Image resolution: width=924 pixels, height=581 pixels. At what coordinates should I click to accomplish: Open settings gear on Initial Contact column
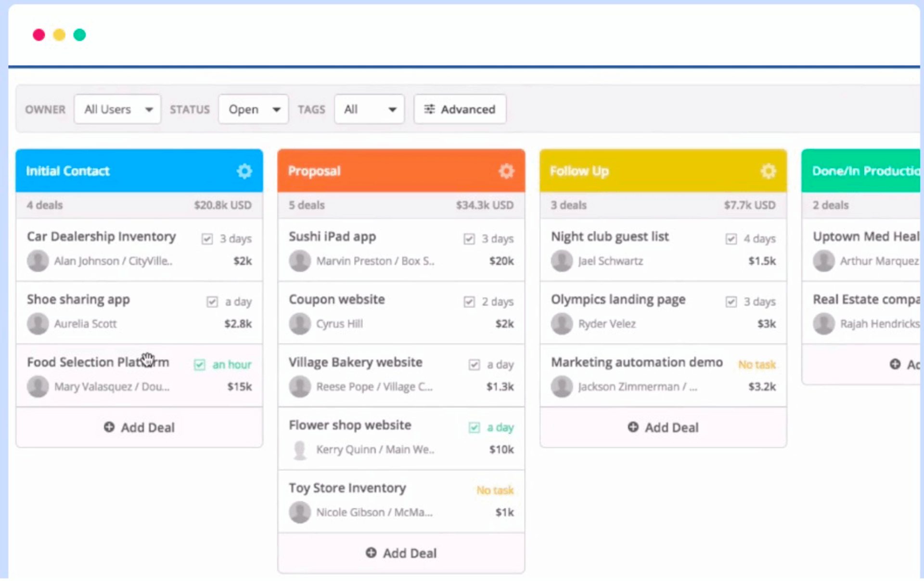point(244,171)
